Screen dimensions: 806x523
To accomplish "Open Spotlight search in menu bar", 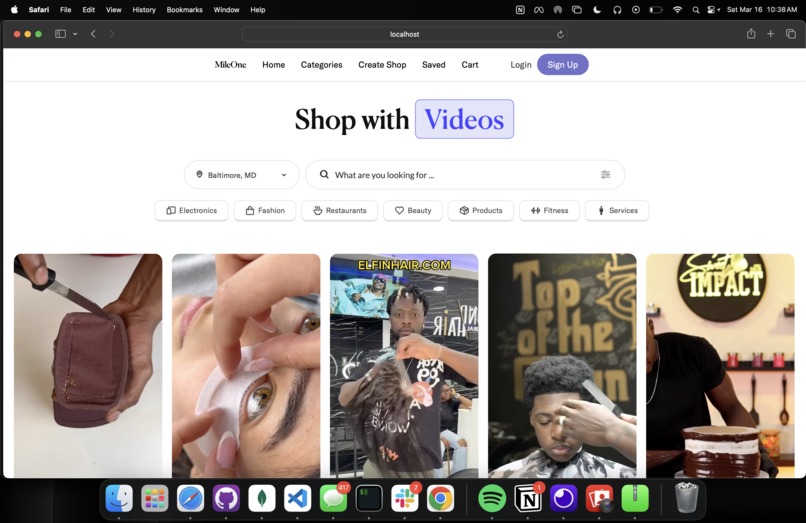I will [x=695, y=10].
